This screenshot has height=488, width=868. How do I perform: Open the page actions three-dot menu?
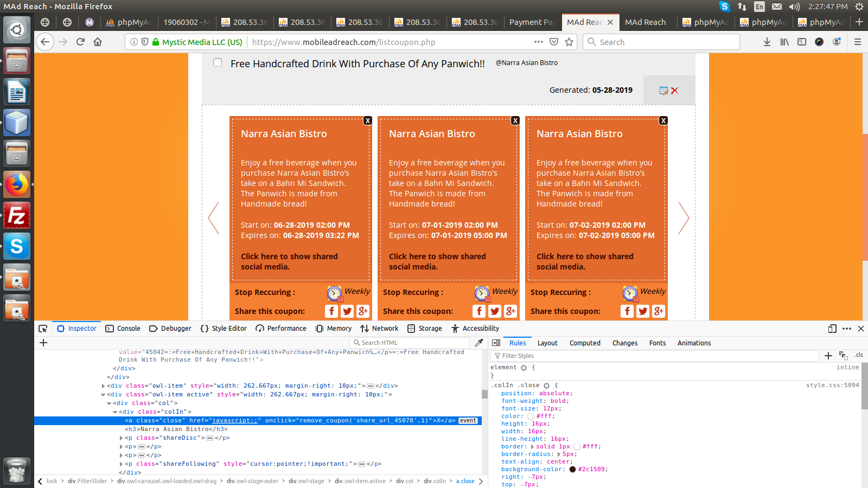tap(538, 42)
